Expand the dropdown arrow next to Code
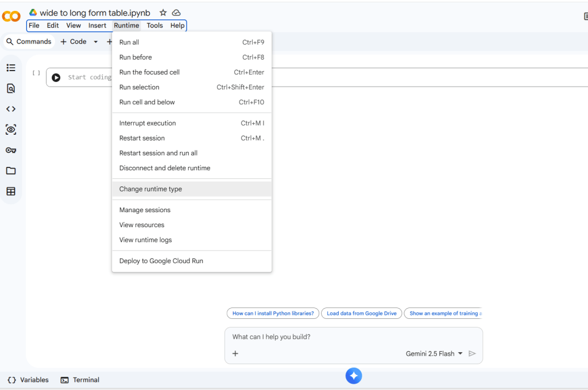This screenshot has height=390, width=588. (95, 42)
